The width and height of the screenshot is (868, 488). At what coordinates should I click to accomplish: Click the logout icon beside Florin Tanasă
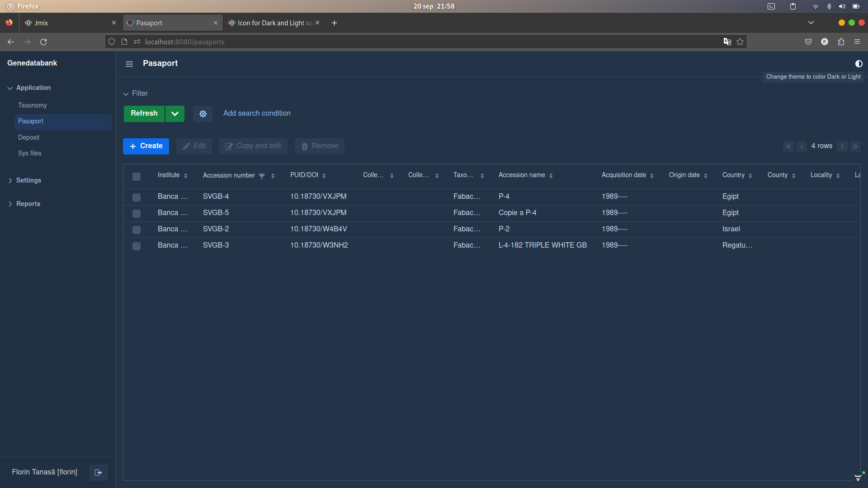[98, 473]
